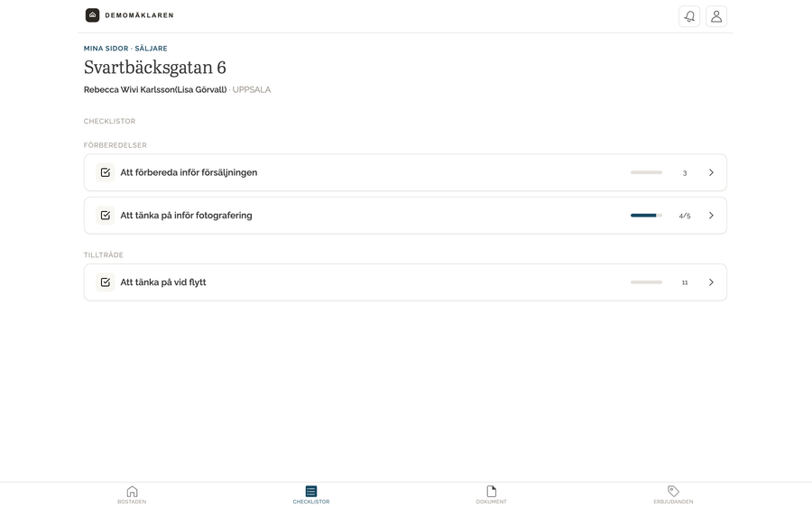
Task: Click the CHECKLISTOR section heading
Action: (109, 121)
